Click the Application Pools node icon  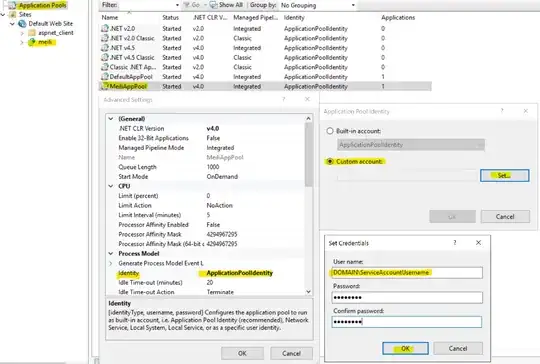pos(13,5)
